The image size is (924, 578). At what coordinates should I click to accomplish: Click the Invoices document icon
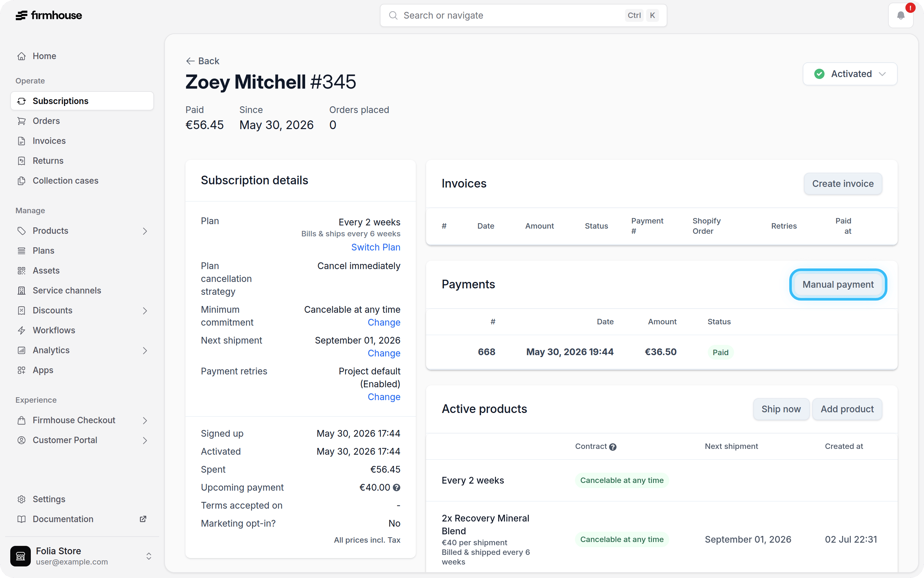[21, 141]
